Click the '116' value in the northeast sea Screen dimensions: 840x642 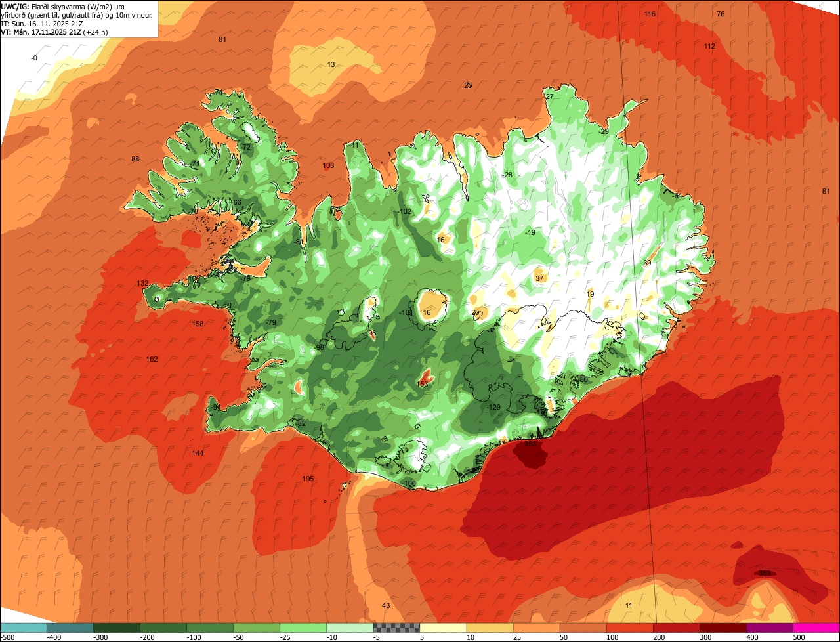[650, 14]
